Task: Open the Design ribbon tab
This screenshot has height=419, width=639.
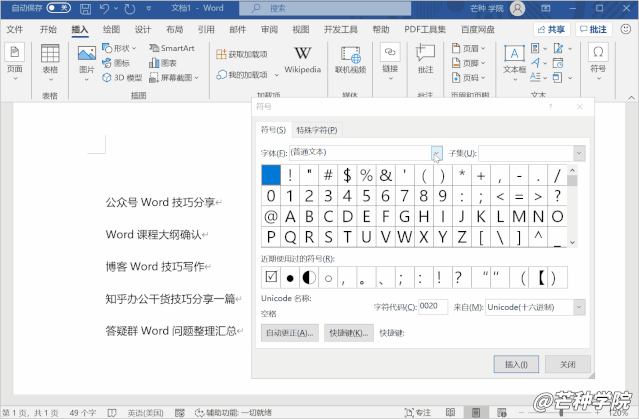Action: 143,29
